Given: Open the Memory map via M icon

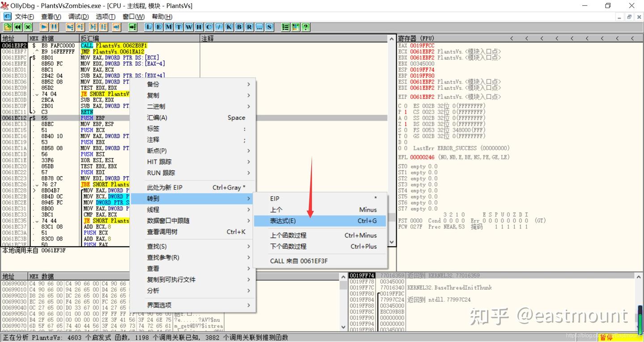Looking at the screenshot, I should coord(168,27).
